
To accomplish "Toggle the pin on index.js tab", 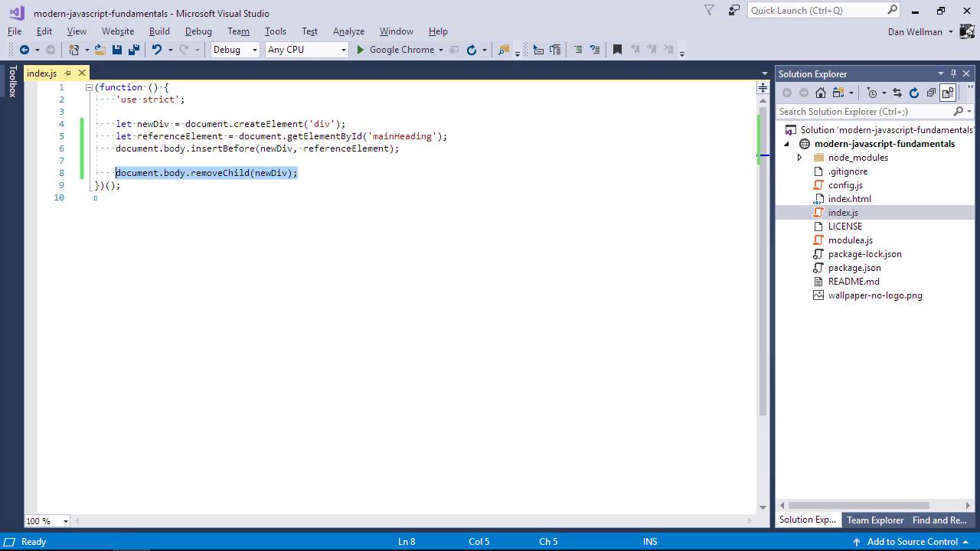I will click(67, 73).
